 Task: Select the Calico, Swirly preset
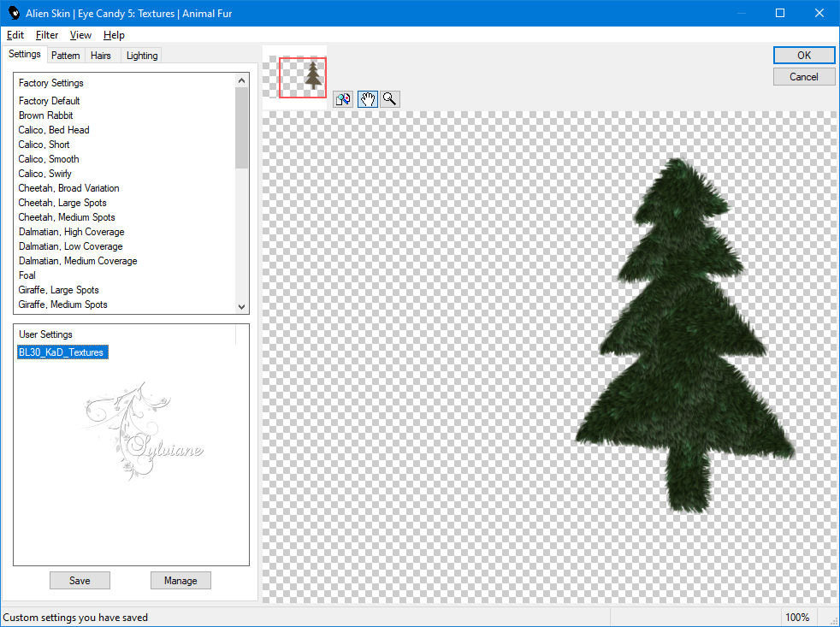(45, 173)
